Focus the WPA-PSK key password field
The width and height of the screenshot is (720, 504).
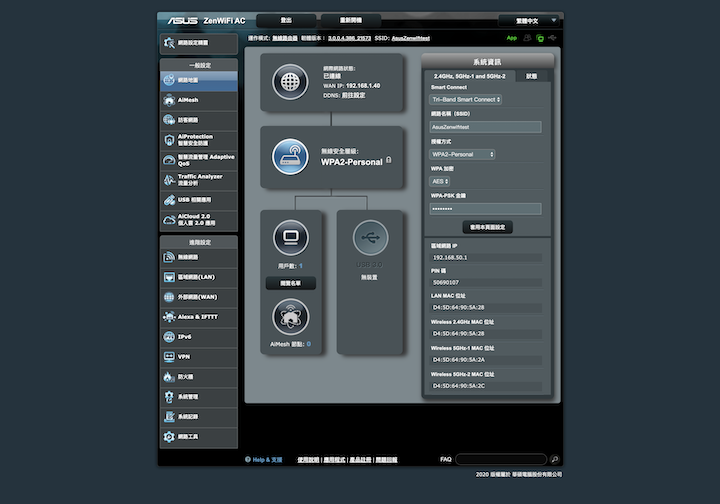pyautogui.click(x=485, y=209)
